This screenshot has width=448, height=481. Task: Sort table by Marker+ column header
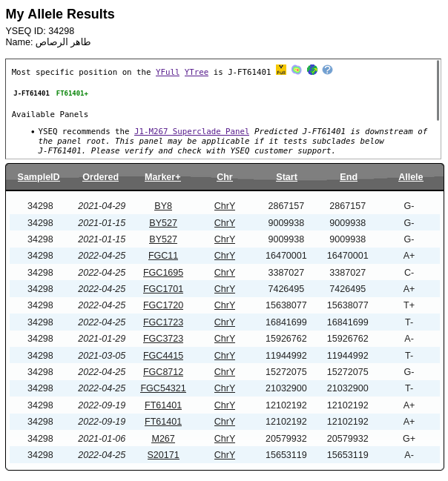point(162,177)
